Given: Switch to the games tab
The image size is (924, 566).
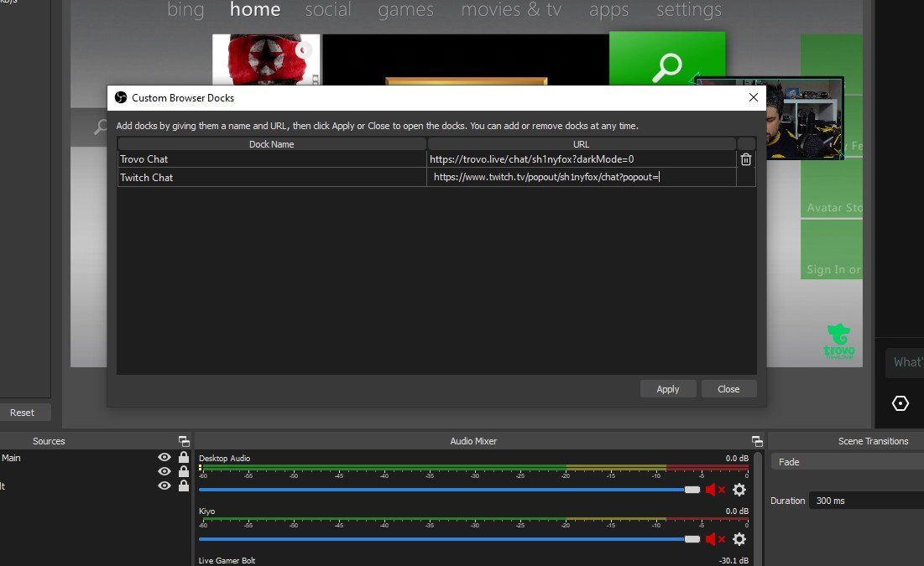Looking at the screenshot, I should pos(405,10).
